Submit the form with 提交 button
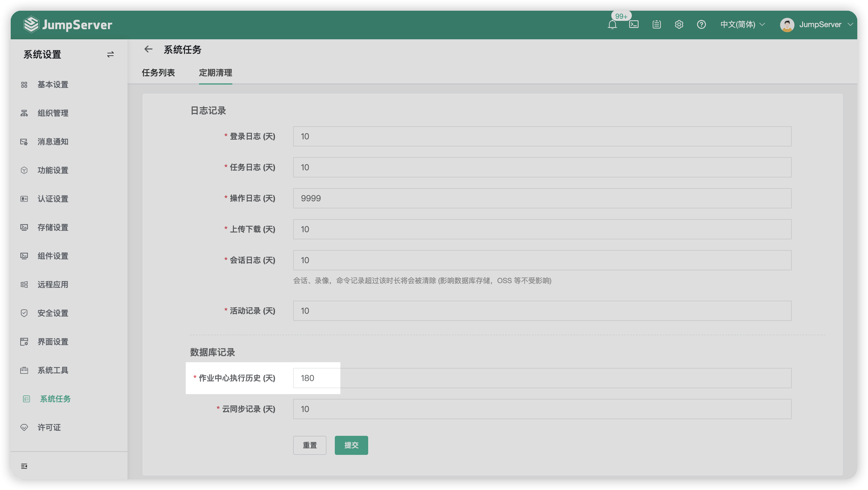Image resolution: width=868 pixels, height=490 pixels. click(351, 445)
